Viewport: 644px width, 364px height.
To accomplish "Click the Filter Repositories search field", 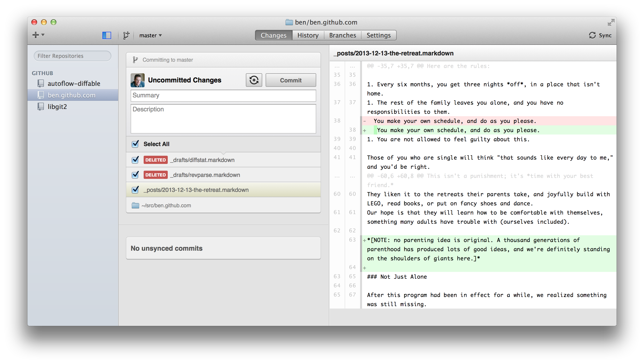I will pyautogui.click(x=73, y=56).
